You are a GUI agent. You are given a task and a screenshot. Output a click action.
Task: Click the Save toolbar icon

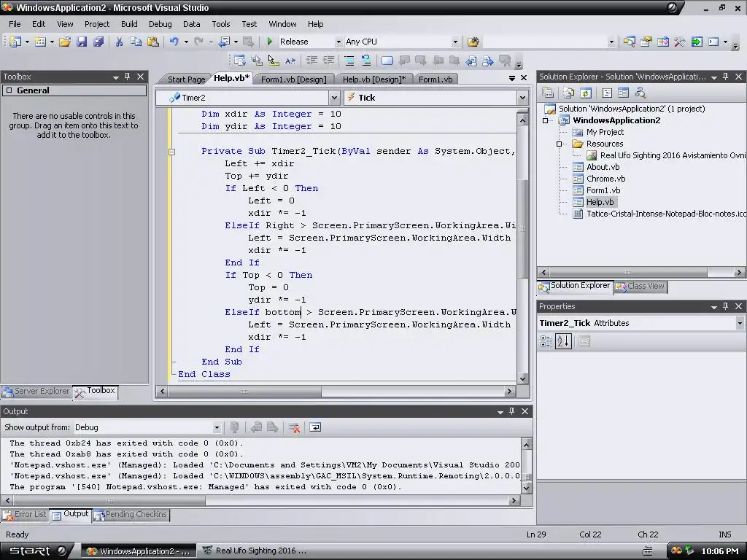coord(82,42)
